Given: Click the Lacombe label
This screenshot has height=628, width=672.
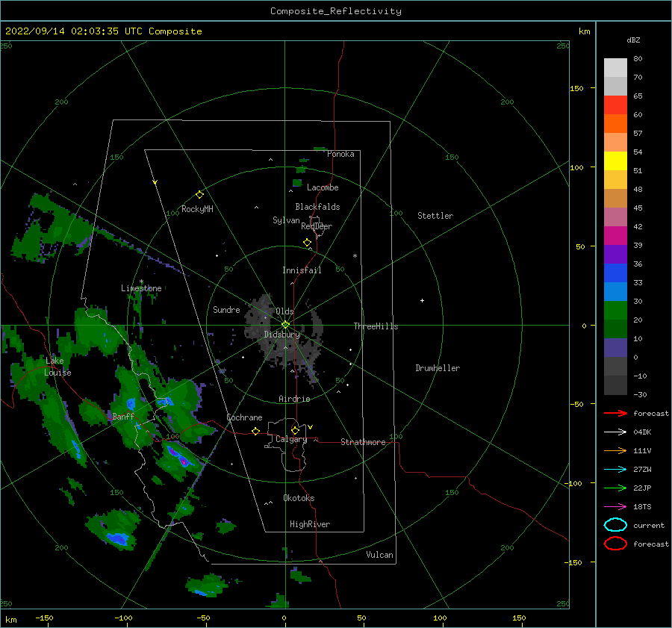Looking at the screenshot, I should coord(323,187).
